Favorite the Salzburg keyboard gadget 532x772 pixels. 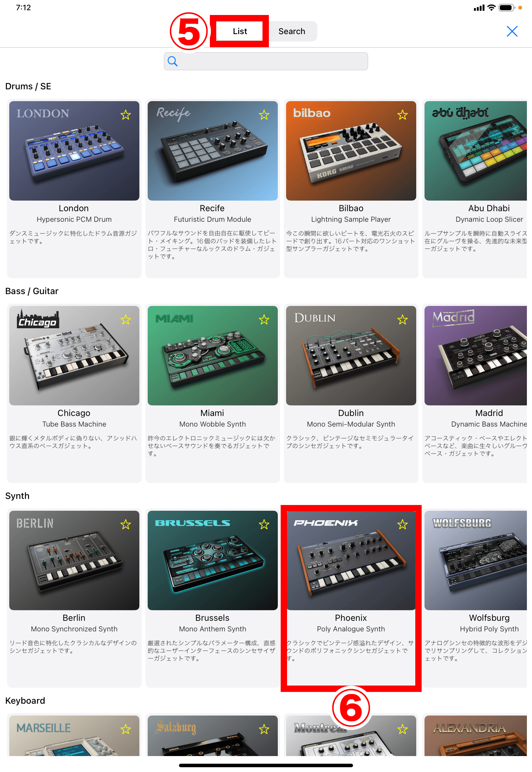tap(264, 730)
